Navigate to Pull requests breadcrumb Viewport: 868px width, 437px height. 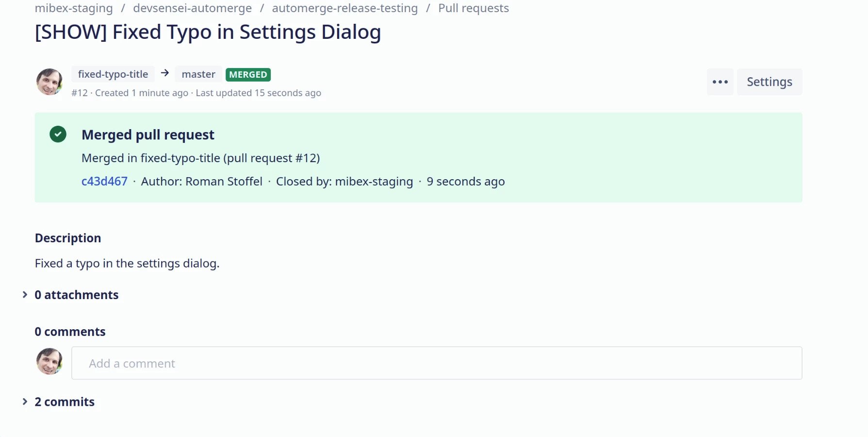(474, 8)
